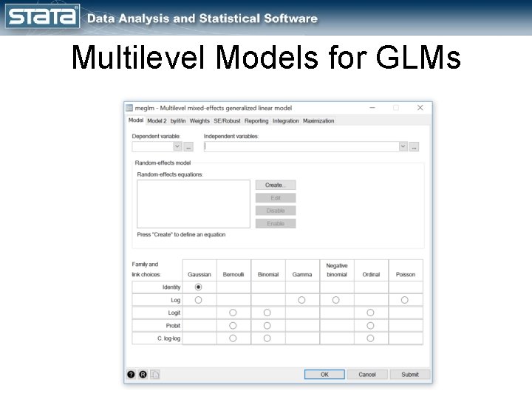Click Create to define an equation
This screenshot has width=532, height=399.
(x=276, y=185)
